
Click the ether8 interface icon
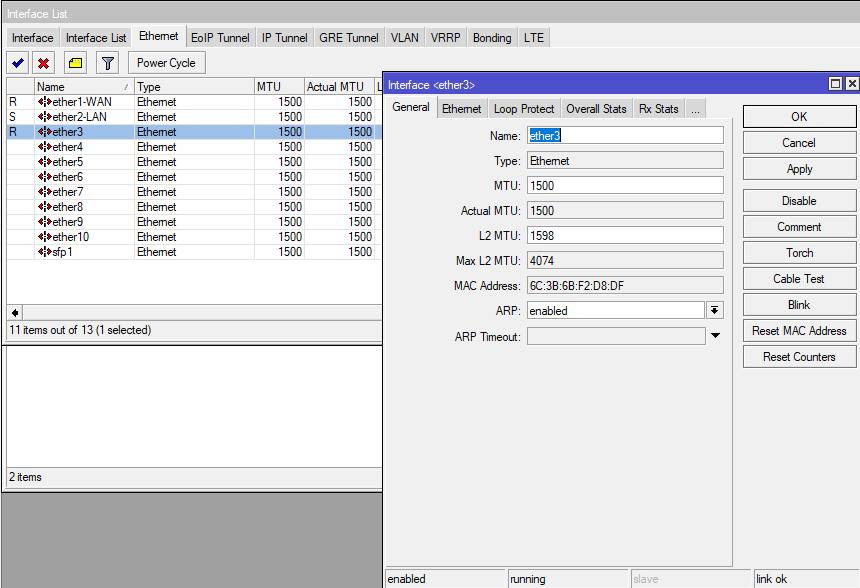click(x=44, y=207)
